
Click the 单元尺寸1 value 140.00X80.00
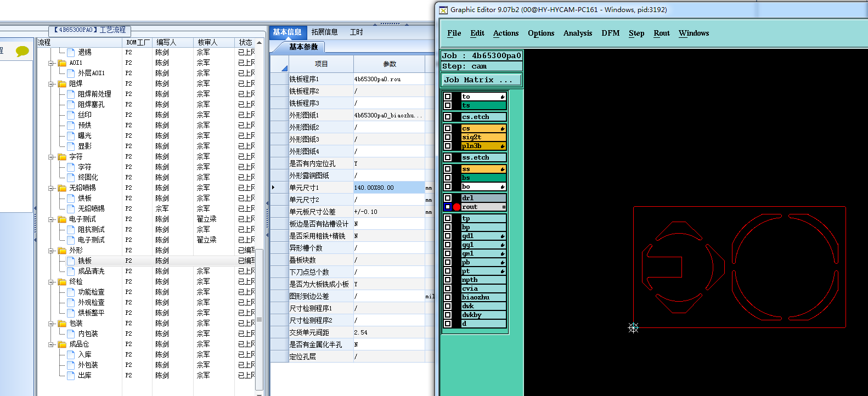pos(389,188)
